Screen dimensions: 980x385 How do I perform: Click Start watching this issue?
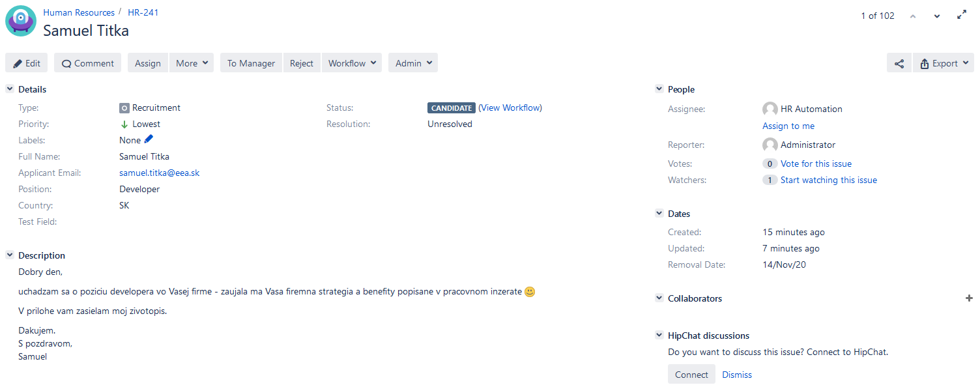point(828,180)
